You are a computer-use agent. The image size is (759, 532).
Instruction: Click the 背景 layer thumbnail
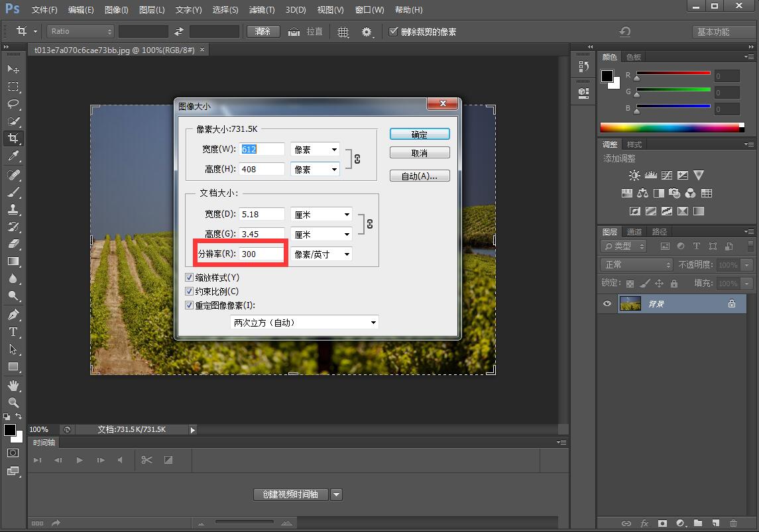point(630,303)
